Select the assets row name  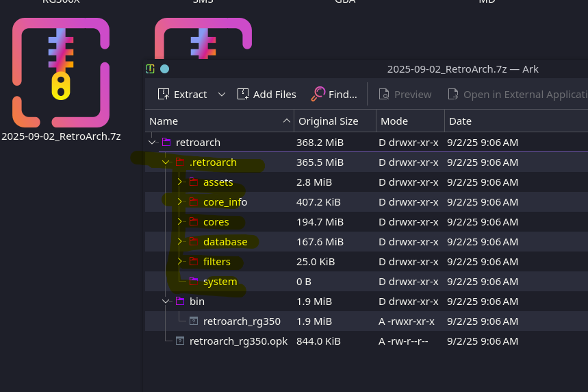(x=218, y=182)
